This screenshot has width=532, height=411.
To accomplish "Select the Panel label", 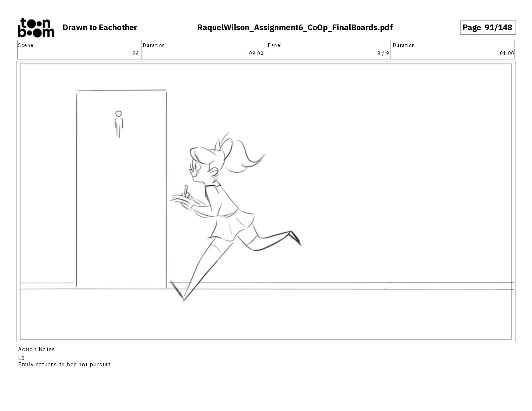I will tap(275, 45).
